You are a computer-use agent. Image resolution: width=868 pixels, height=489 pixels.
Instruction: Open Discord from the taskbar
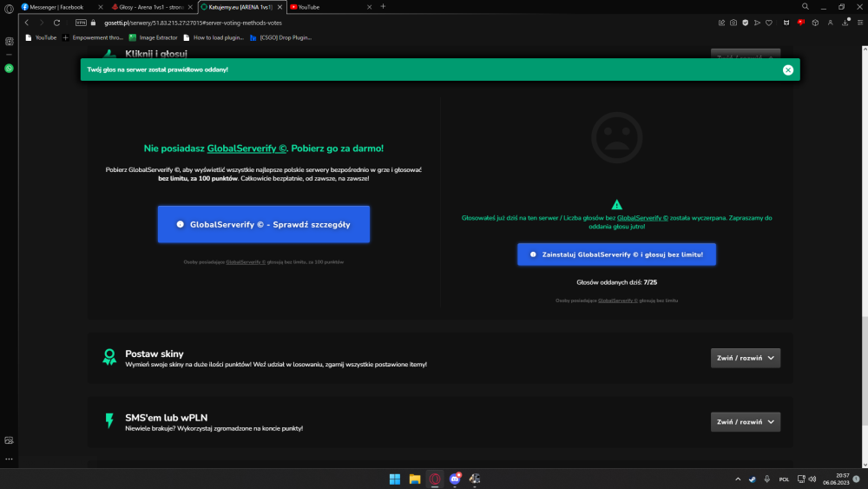(455, 479)
